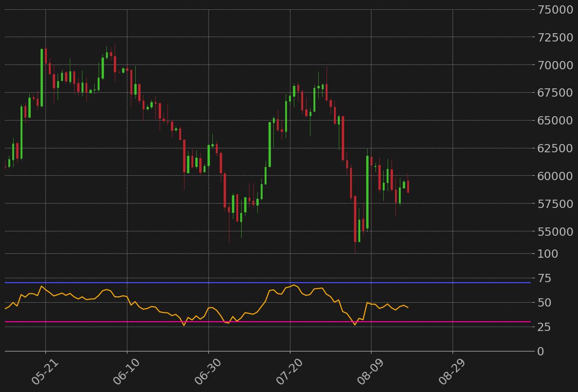Click the RSI 50 axis label
Viewport: 578px width, 392px height.
click(544, 303)
